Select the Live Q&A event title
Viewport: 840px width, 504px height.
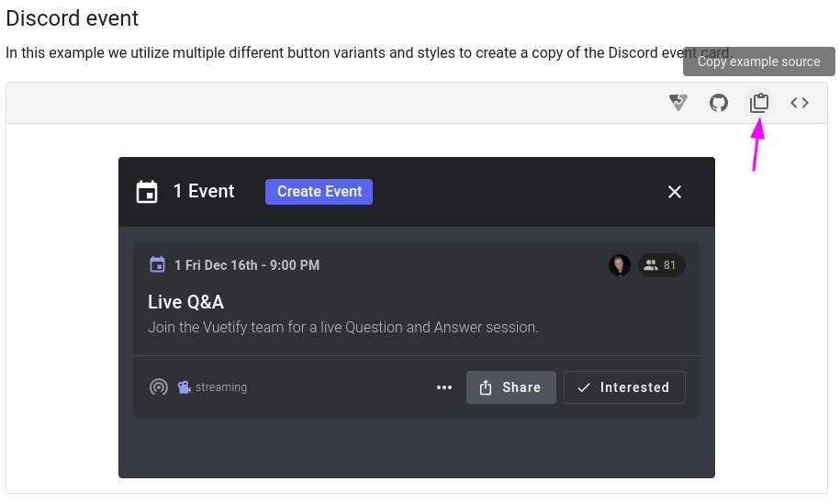coord(185,302)
